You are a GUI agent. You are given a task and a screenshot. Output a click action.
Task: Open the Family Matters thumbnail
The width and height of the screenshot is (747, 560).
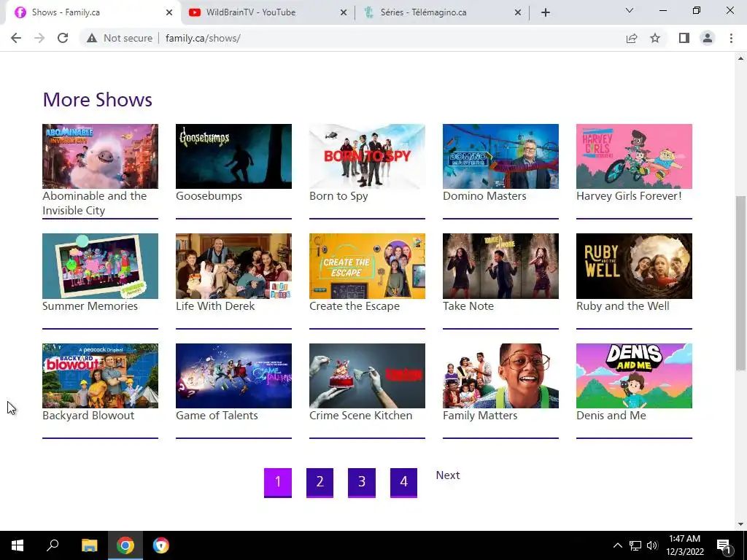click(500, 376)
